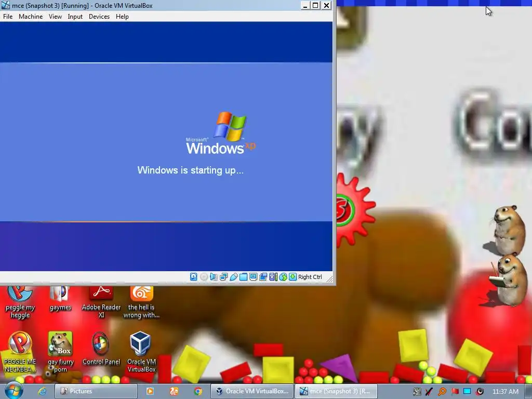Select the Oracle VM VirtualBox desktop icon
Viewport: 532px width, 399px height.
[141, 352]
